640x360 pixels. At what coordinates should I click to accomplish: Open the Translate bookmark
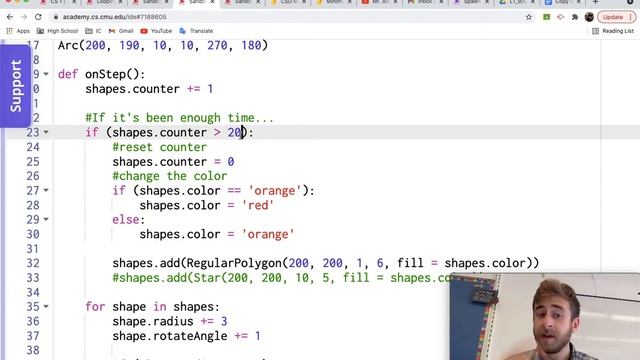(196, 31)
